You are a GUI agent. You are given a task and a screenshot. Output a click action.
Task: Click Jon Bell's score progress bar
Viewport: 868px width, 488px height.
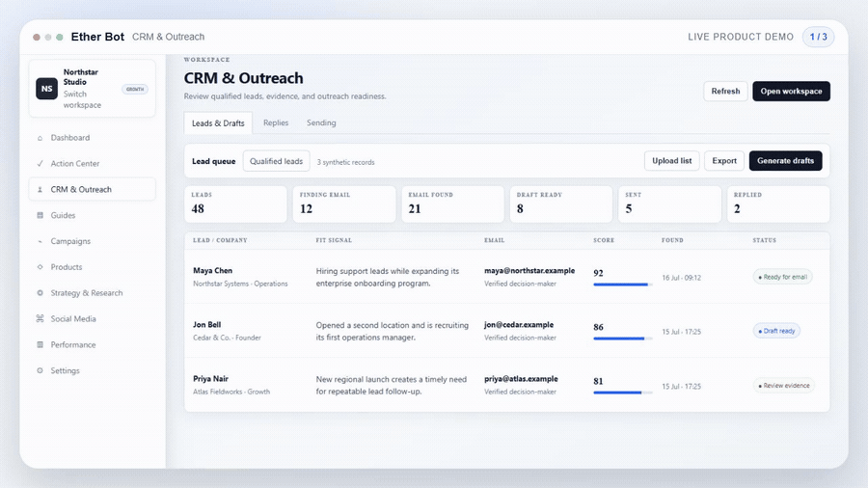pyautogui.click(x=623, y=339)
